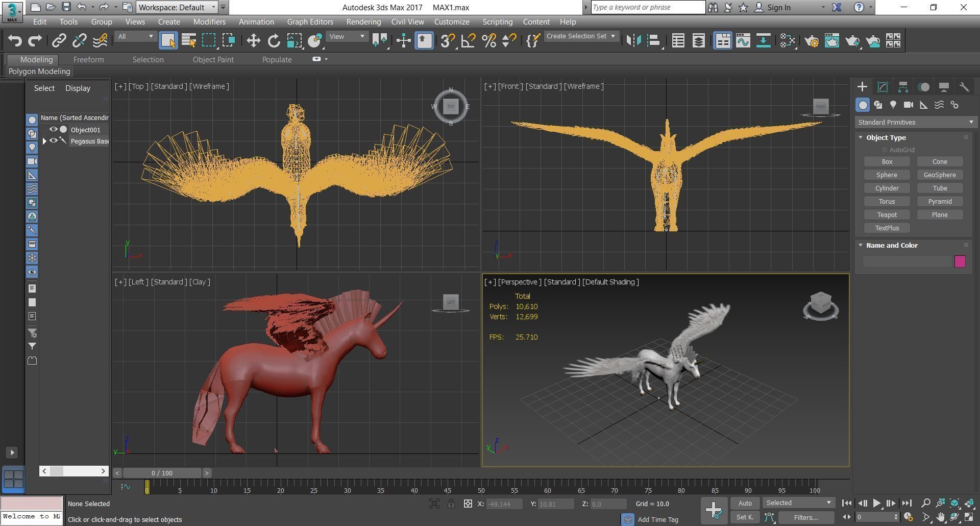This screenshot has width=980, height=526.
Task: Select the Select and Uniform Scale tool
Action: pos(294,41)
